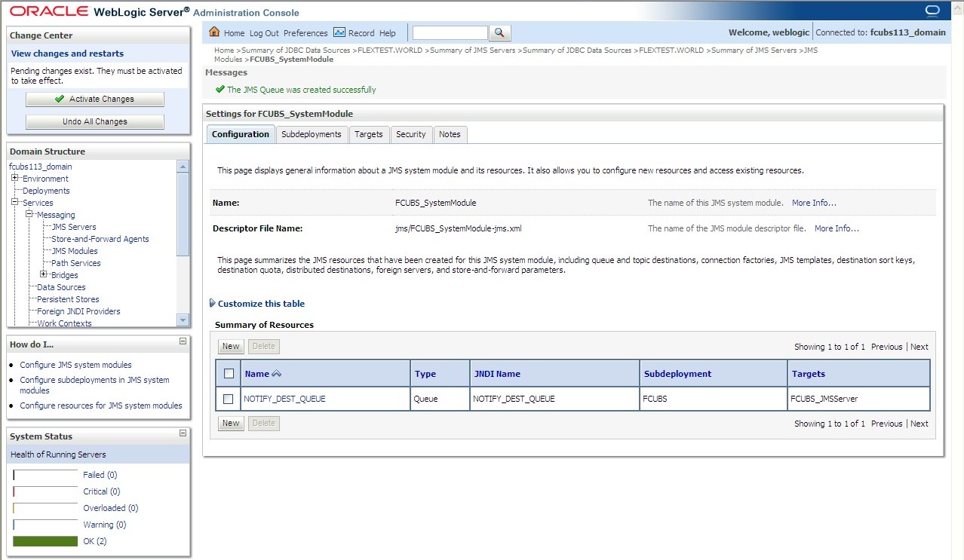
Task: Collapse the Services tree node
Action: click(x=14, y=203)
